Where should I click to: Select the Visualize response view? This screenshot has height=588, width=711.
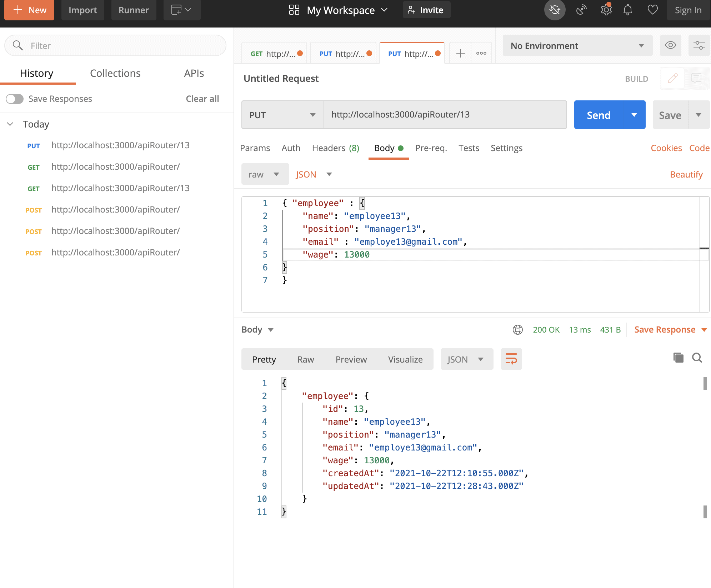coord(405,359)
